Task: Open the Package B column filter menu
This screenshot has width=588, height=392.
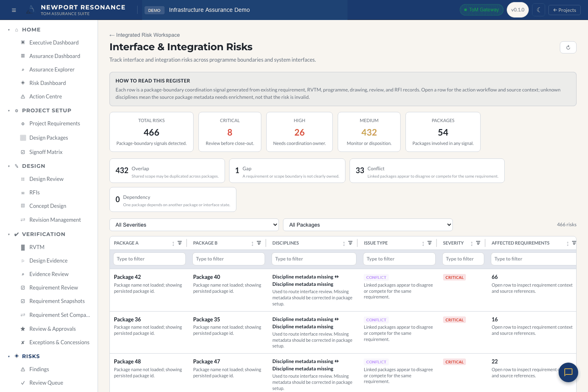Action: [259, 243]
